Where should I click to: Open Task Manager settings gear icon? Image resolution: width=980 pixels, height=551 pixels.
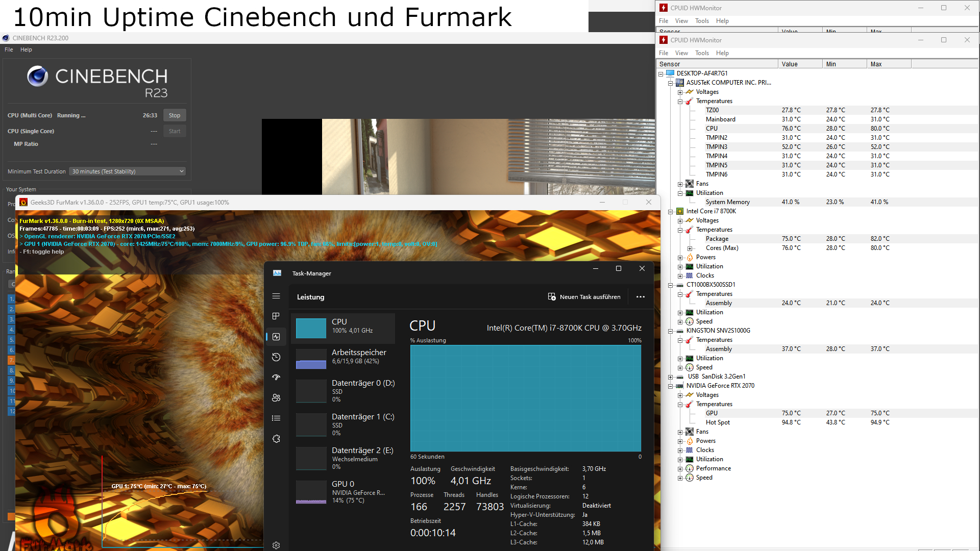point(276,545)
